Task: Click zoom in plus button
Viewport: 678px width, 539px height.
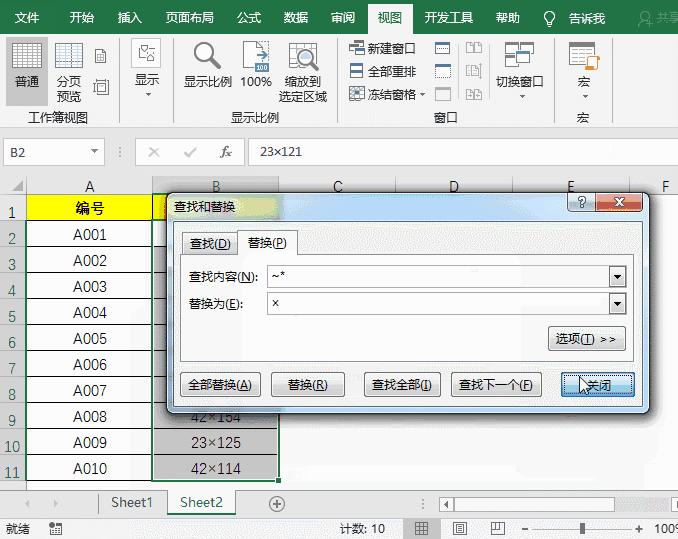Action: (639, 528)
